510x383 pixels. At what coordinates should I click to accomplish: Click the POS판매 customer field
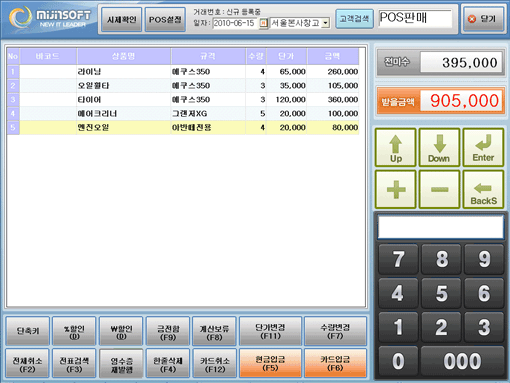415,18
